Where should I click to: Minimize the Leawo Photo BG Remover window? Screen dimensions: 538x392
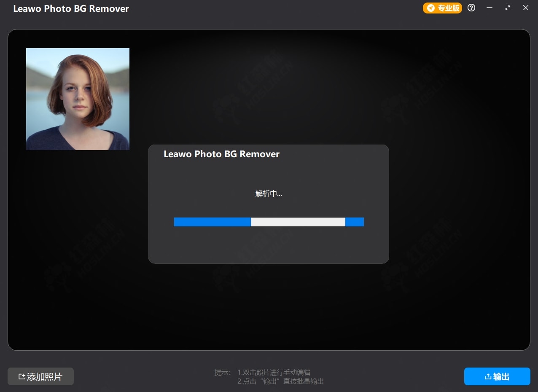(490, 8)
